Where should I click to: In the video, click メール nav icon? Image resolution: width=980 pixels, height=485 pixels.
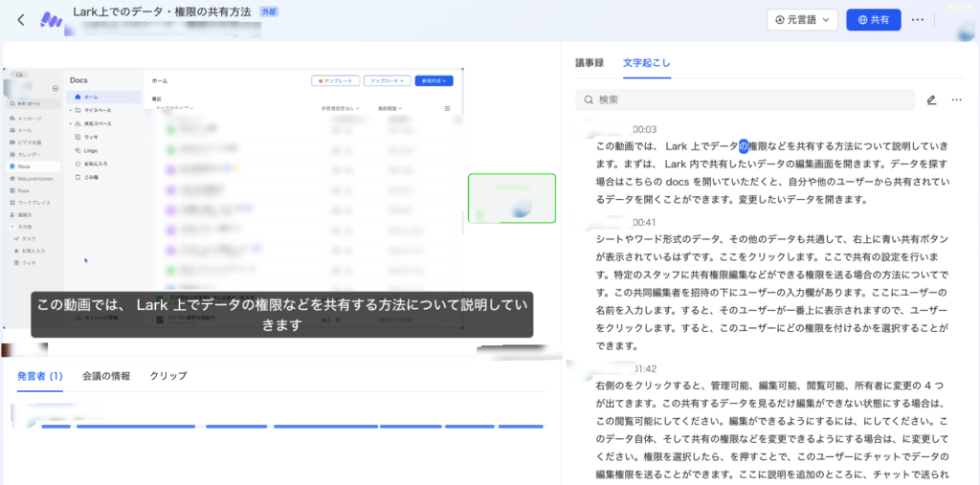12,130
